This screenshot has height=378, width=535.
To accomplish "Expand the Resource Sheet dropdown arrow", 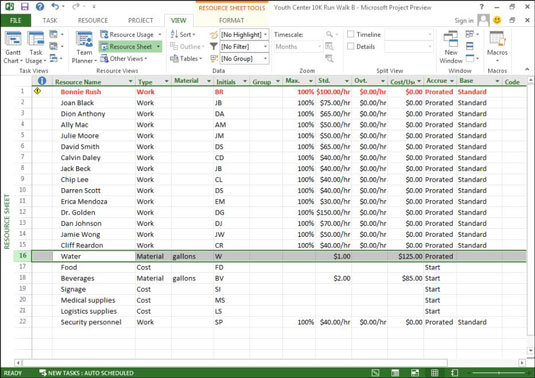I will coord(158,46).
